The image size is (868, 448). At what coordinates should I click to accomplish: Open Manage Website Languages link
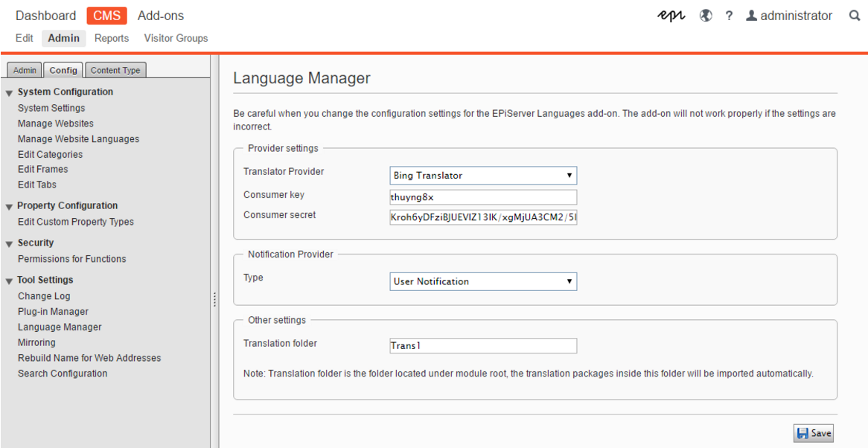click(78, 139)
